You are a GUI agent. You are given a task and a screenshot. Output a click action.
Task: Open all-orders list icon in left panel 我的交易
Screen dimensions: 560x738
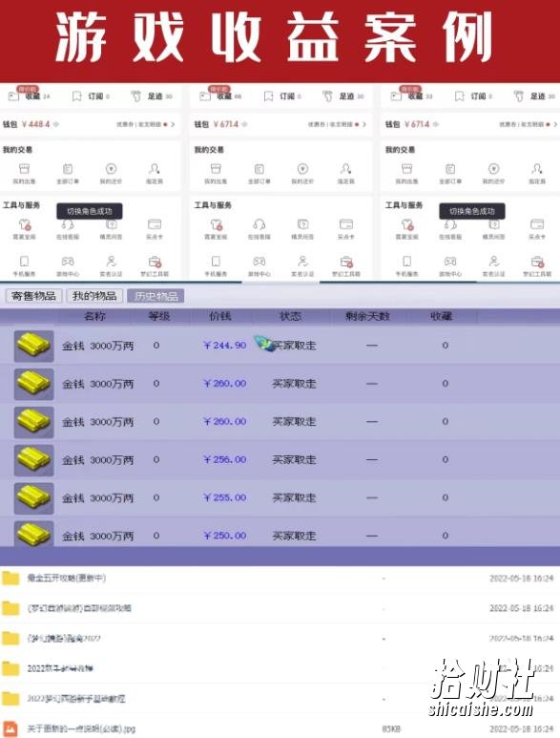click(x=68, y=168)
